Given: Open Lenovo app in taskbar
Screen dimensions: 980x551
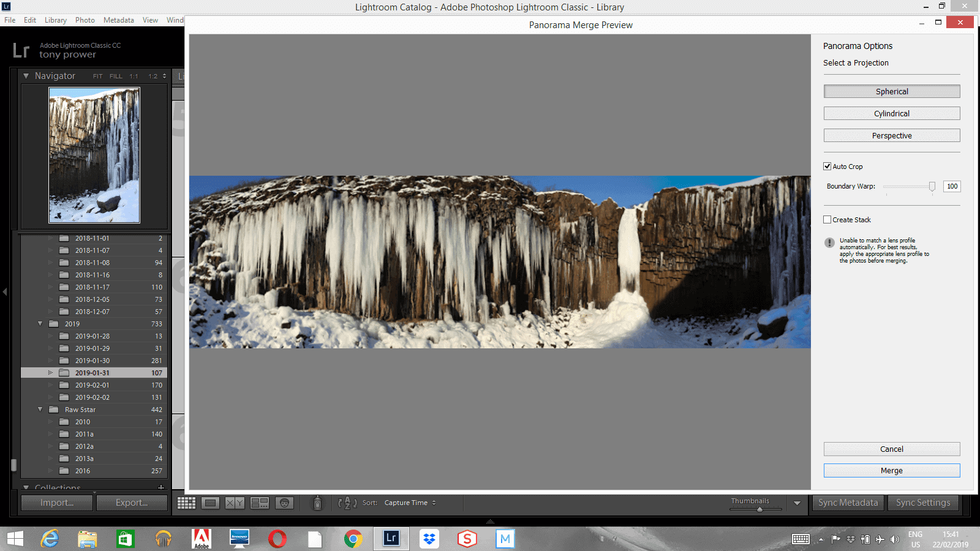Looking at the screenshot, I should [239, 539].
